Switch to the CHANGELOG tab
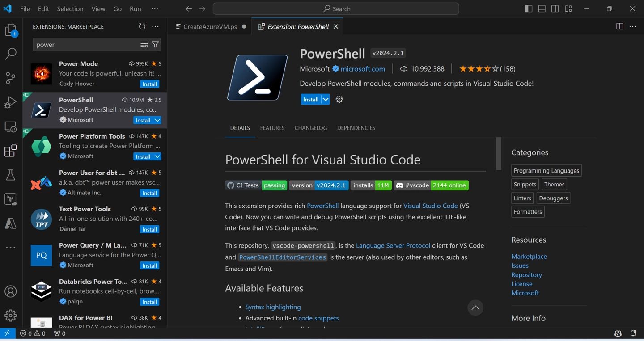 click(x=310, y=128)
